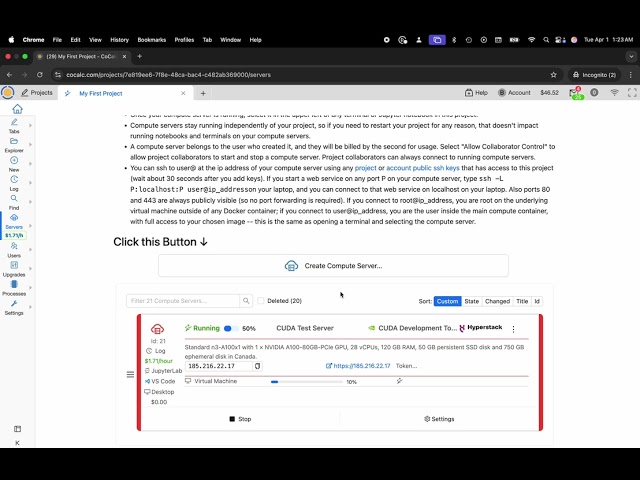Expand the Settings flyout arrow

pyautogui.click(x=30, y=307)
